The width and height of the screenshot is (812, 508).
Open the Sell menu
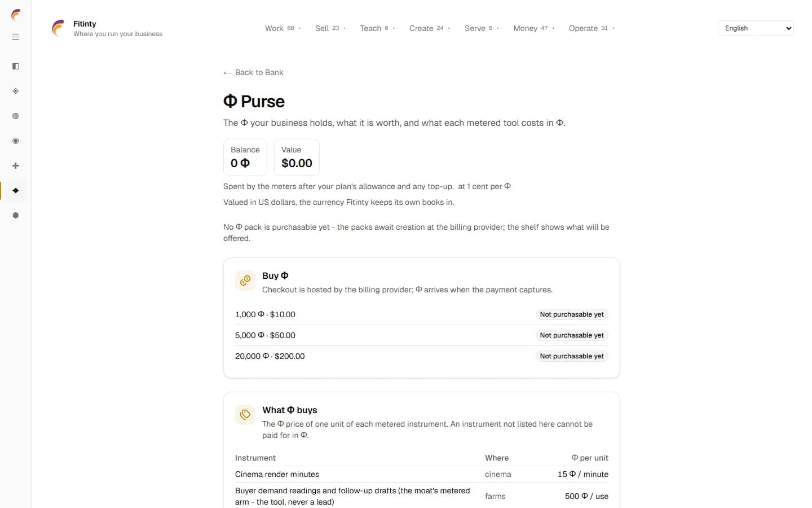[x=330, y=28]
